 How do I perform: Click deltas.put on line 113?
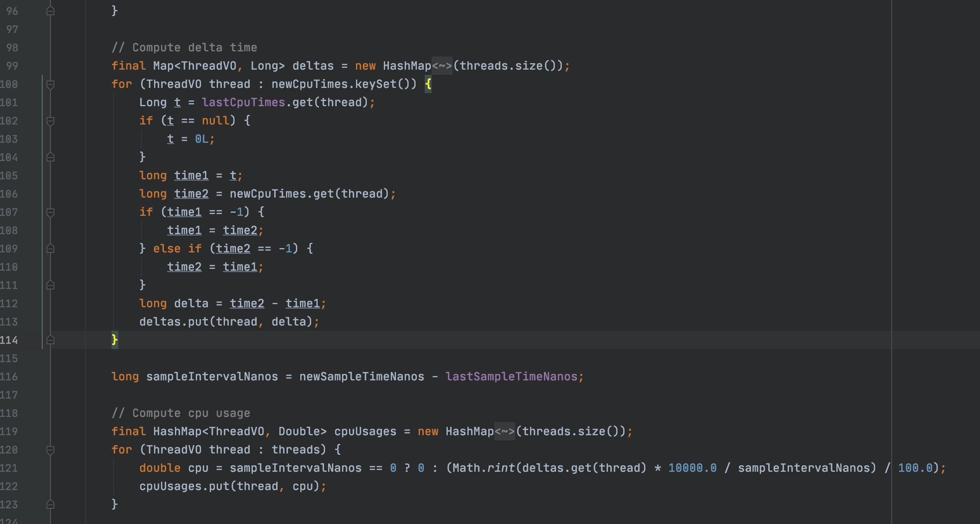click(x=174, y=322)
